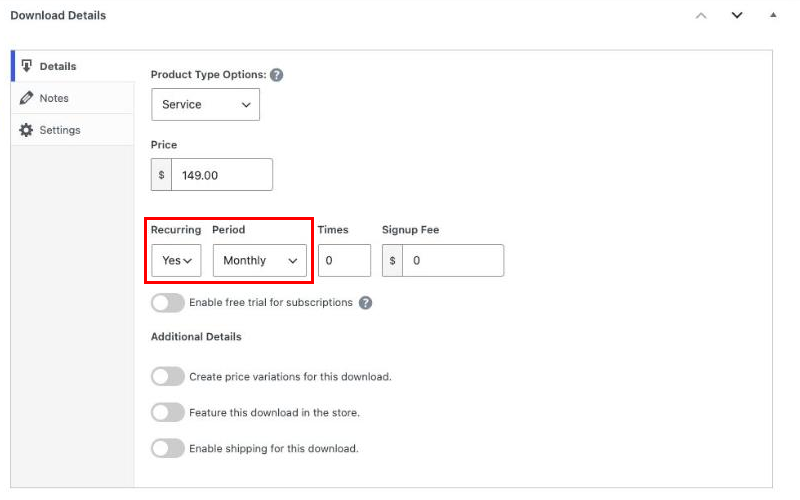The height and width of the screenshot is (500, 800).
Task: Click the dollar sign beside Signup Fee
Action: [392, 261]
